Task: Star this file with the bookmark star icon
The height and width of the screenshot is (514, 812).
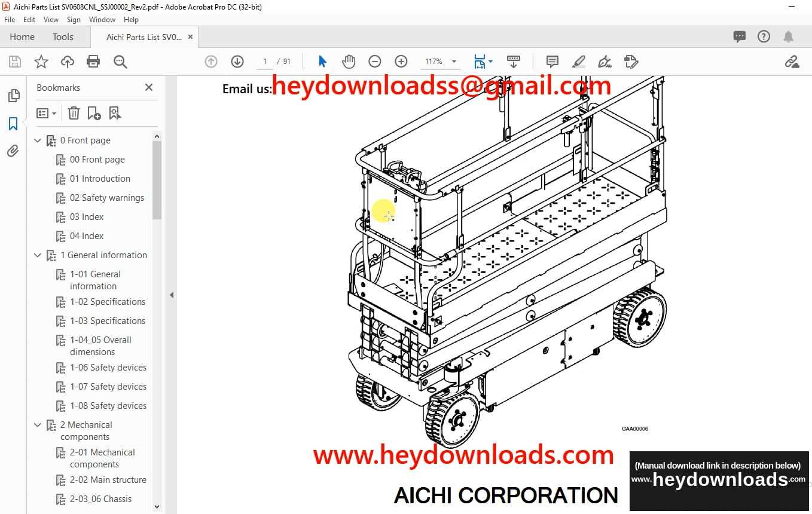Action: coord(41,62)
